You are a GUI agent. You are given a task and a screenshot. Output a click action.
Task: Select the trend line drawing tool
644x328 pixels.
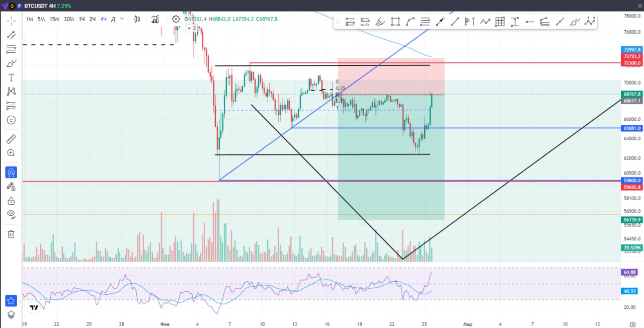pyautogui.click(x=11, y=35)
